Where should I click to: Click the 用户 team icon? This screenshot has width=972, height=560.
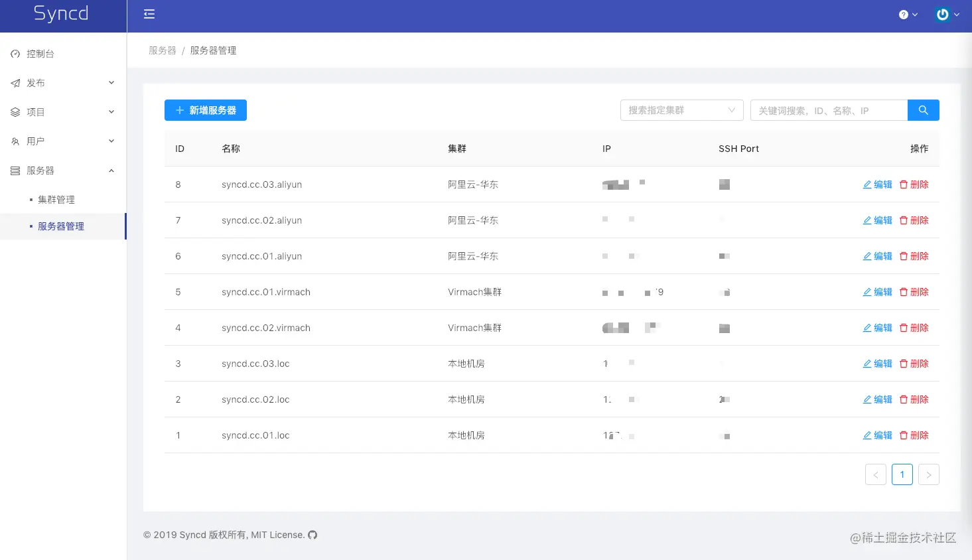point(15,141)
